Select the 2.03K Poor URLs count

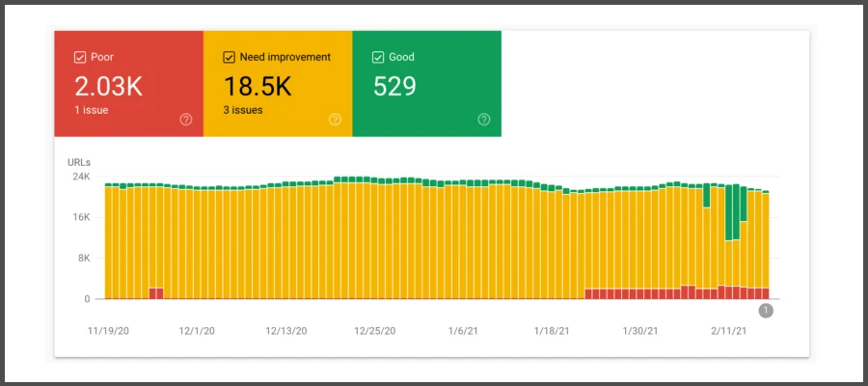(109, 86)
